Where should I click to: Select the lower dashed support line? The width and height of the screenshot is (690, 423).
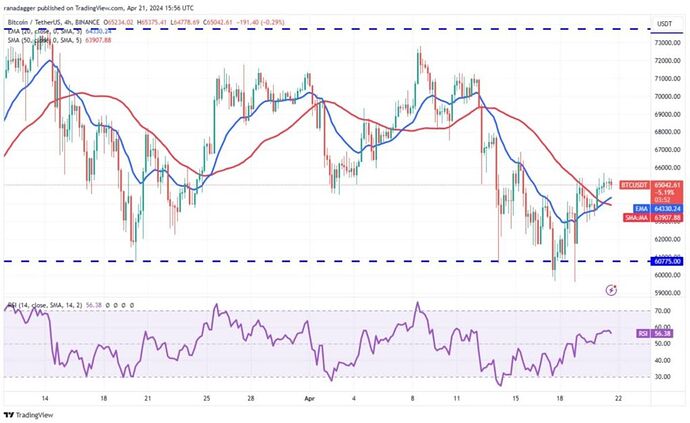point(326,261)
